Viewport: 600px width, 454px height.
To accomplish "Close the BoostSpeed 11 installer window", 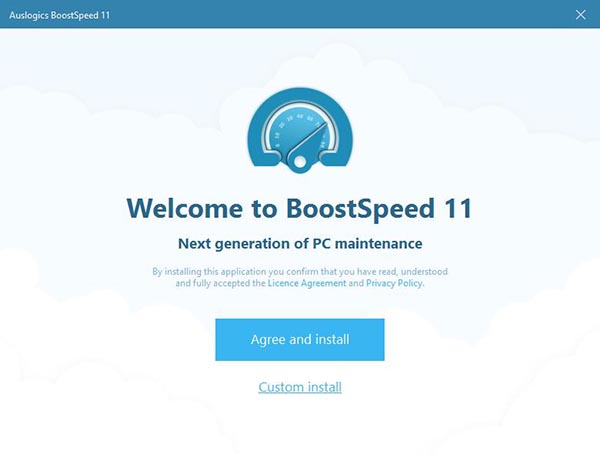I will pos(580,15).
